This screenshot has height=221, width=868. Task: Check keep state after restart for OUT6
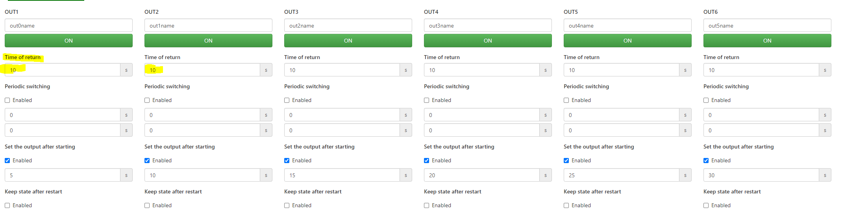706,206
